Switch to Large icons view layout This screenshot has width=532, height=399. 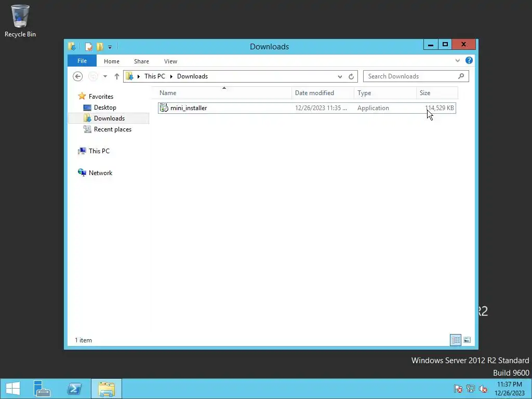tap(467, 340)
